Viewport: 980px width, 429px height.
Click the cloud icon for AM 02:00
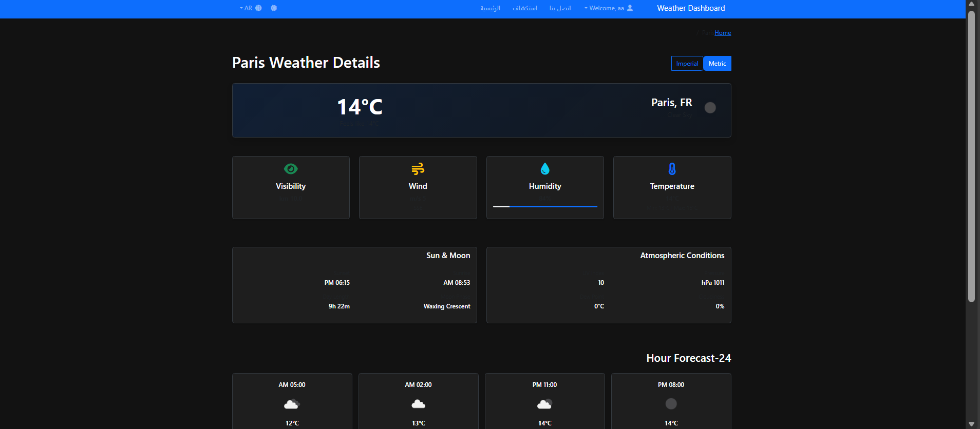[x=419, y=404]
